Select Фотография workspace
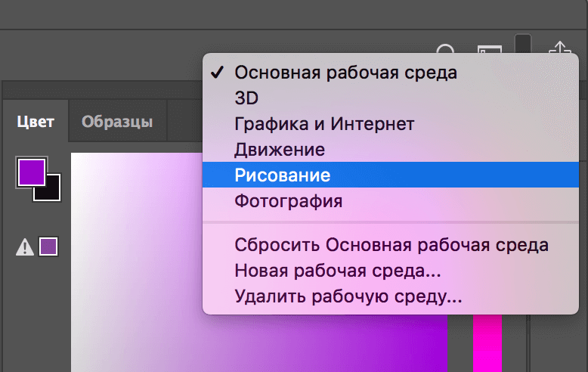This screenshot has width=588, height=372. point(391,200)
